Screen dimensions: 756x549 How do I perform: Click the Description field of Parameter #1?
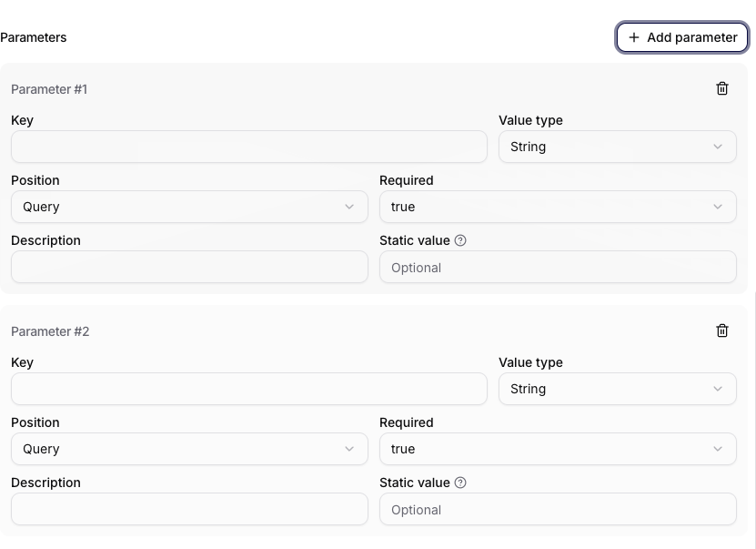pos(189,267)
